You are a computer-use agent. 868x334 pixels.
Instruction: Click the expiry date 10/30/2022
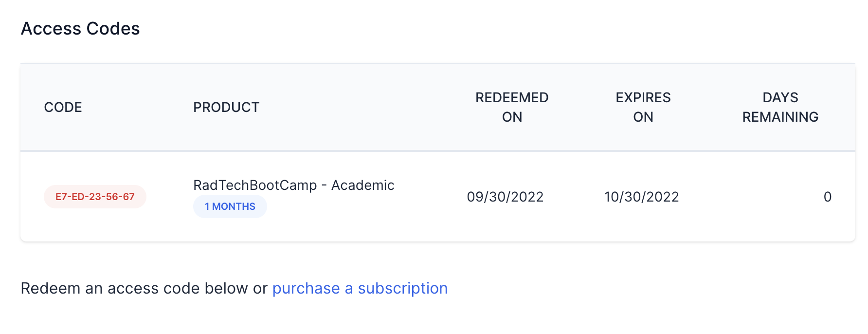(x=642, y=197)
